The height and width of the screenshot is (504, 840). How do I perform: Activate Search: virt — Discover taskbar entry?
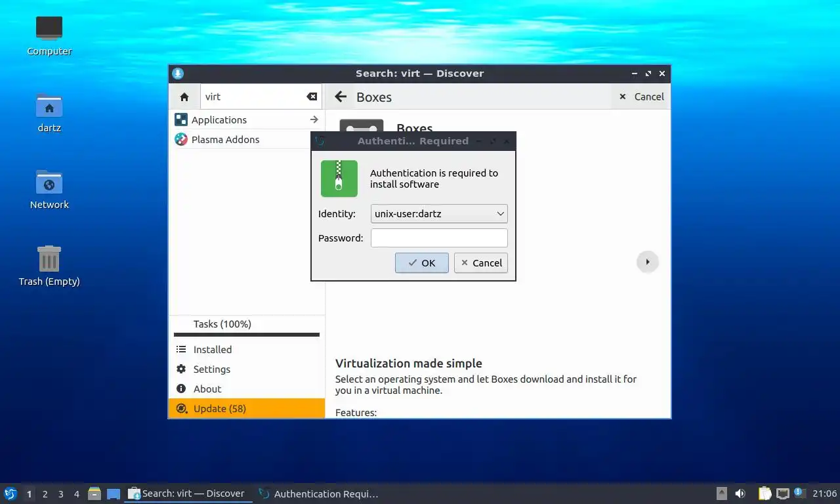coord(188,493)
